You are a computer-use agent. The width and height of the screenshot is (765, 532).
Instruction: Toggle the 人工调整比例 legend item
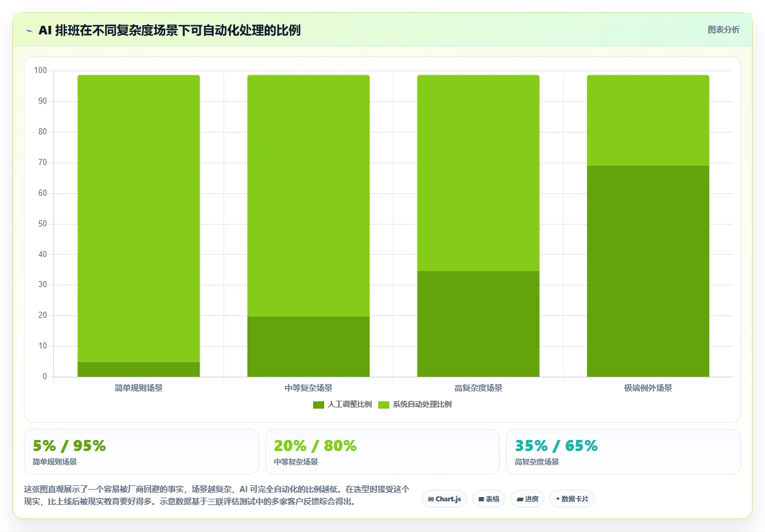[342, 404]
